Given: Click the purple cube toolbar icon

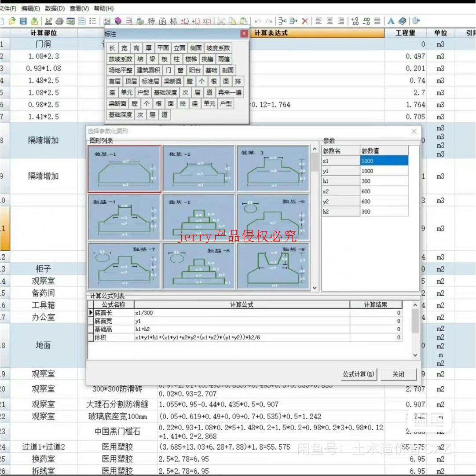Looking at the screenshot, I should (118, 21).
